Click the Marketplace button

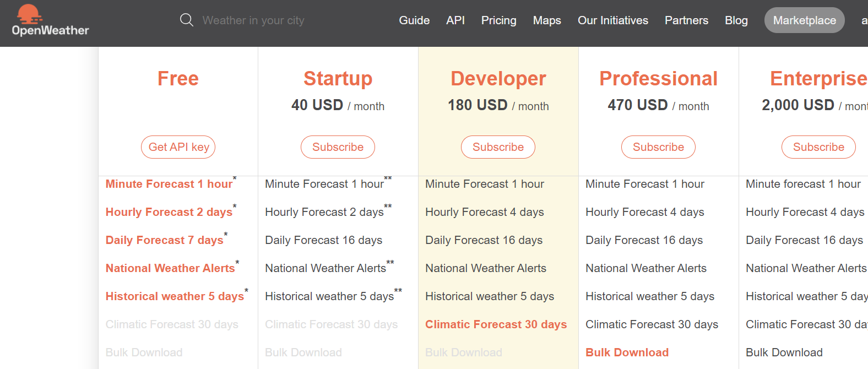pos(804,20)
